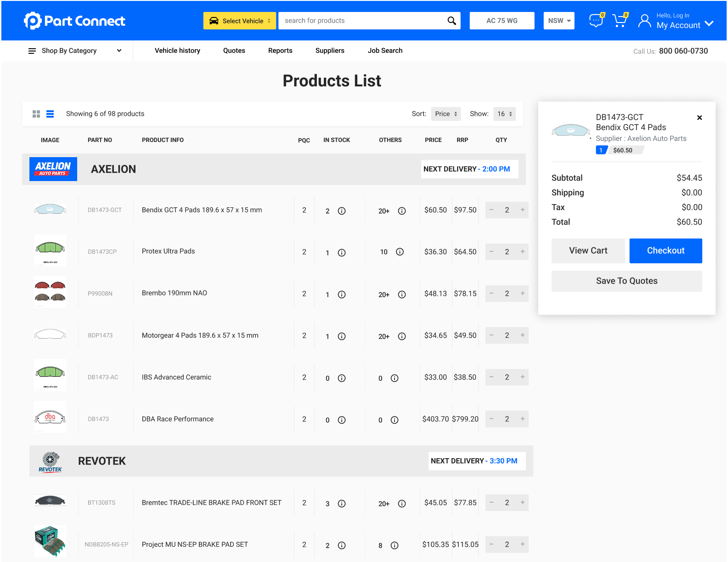Go to Quotes menu item
The height and width of the screenshot is (562, 728).
[234, 51]
